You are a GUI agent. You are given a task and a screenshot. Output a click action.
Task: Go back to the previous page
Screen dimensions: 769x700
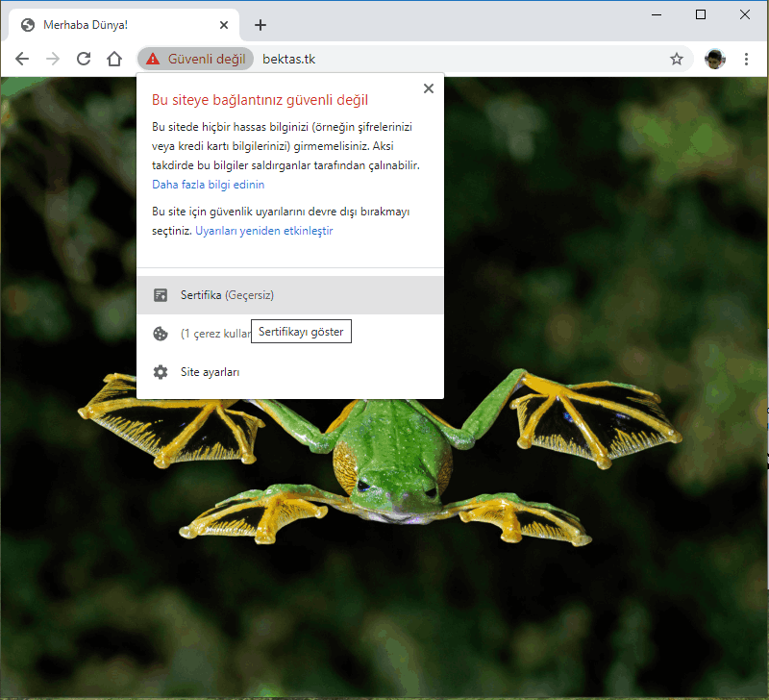(x=22, y=59)
